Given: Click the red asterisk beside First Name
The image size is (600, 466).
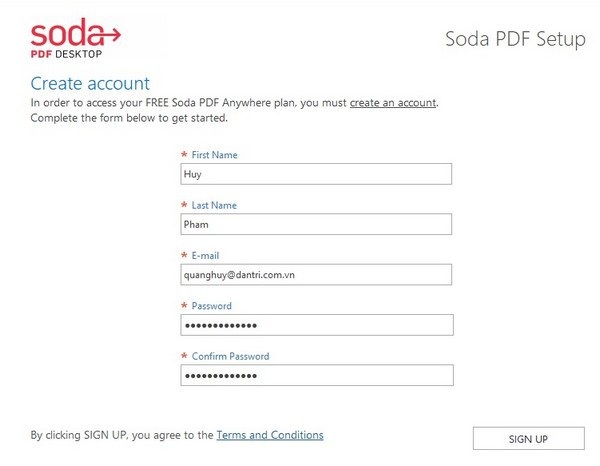Looking at the screenshot, I should point(184,155).
